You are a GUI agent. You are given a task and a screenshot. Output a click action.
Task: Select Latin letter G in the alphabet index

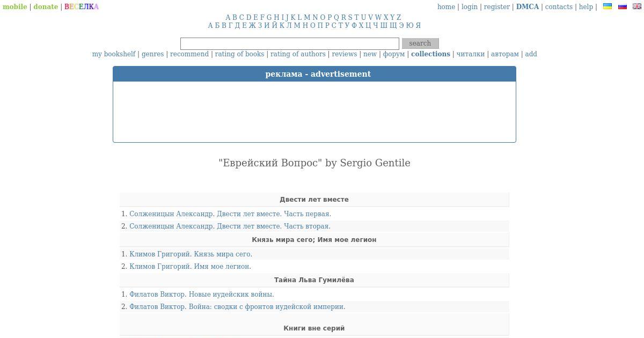[269, 18]
